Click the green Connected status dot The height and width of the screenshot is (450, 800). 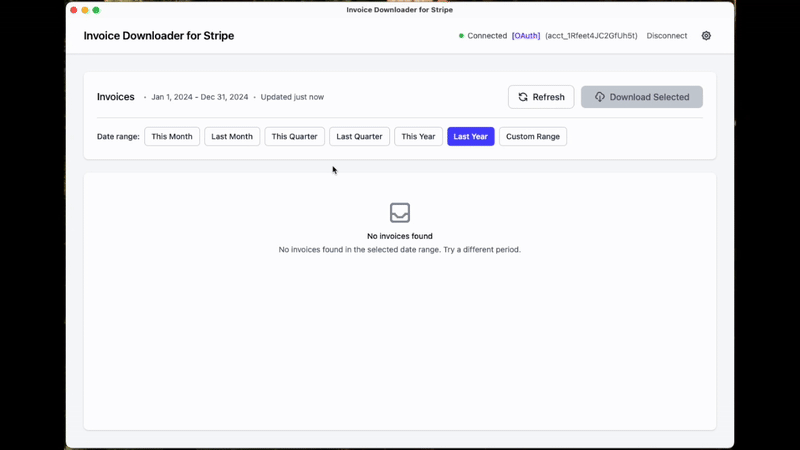tap(461, 36)
